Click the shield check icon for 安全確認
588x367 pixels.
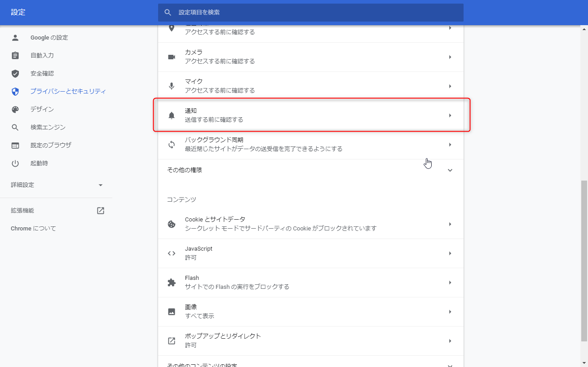[15, 74]
